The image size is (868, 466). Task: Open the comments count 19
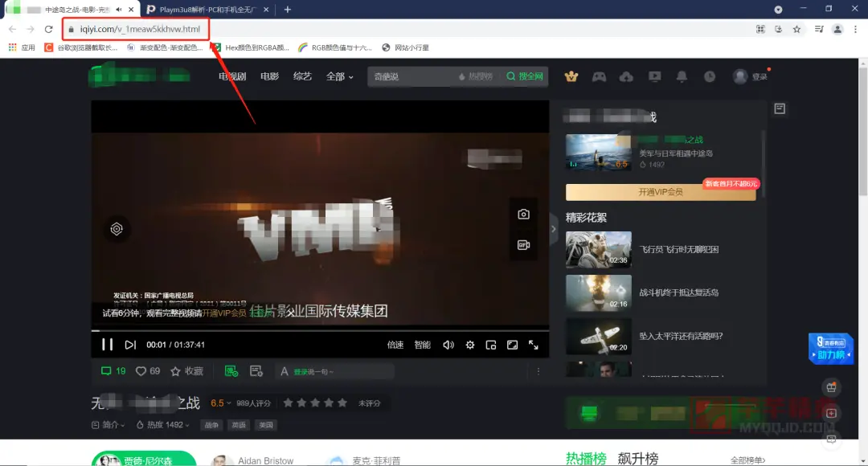(x=113, y=371)
